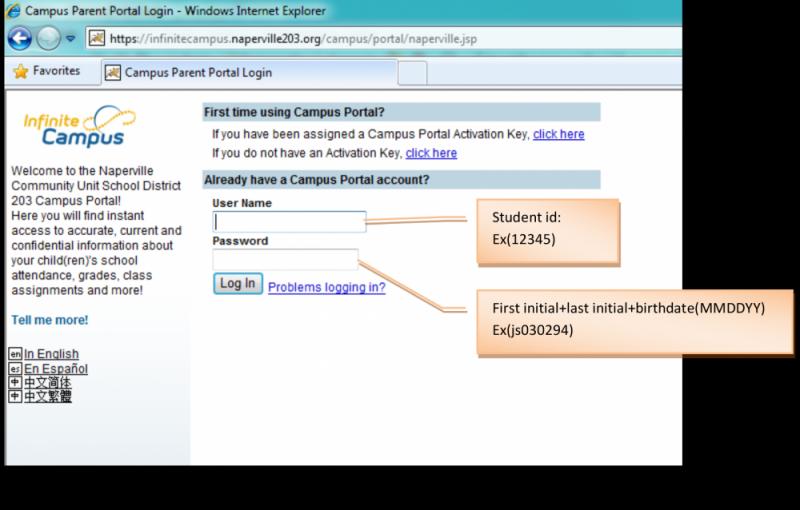
Task: Select the Campus Parent Portal Login tab
Action: point(249,73)
